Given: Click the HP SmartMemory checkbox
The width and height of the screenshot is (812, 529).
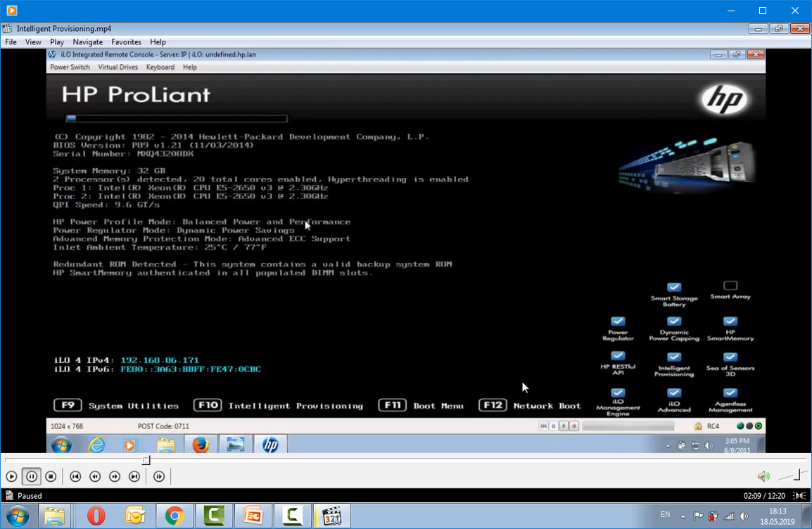Looking at the screenshot, I should click(x=730, y=321).
